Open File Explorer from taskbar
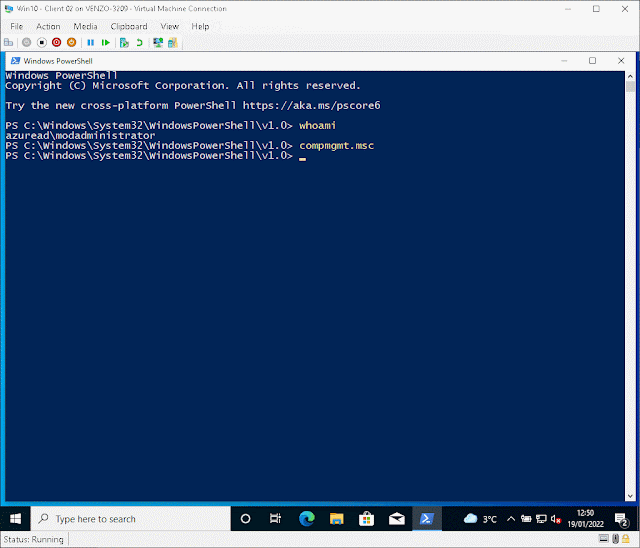The image size is (640, 548). (x=337, y=519)
